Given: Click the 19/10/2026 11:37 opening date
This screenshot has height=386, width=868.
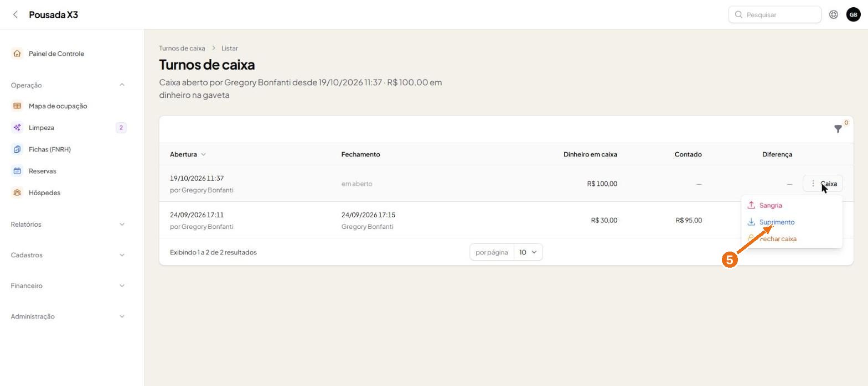Looking at the screenshot, I should pos(197,178).
